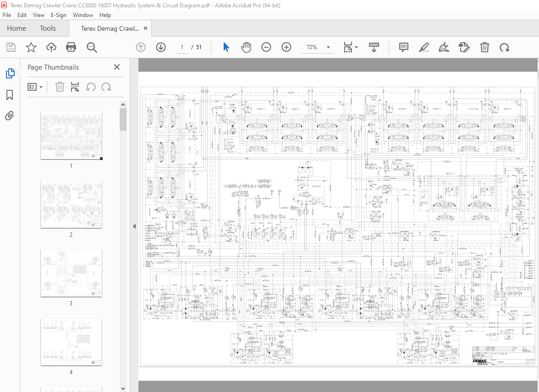Select page 4 thumbnail

point(71,342)
